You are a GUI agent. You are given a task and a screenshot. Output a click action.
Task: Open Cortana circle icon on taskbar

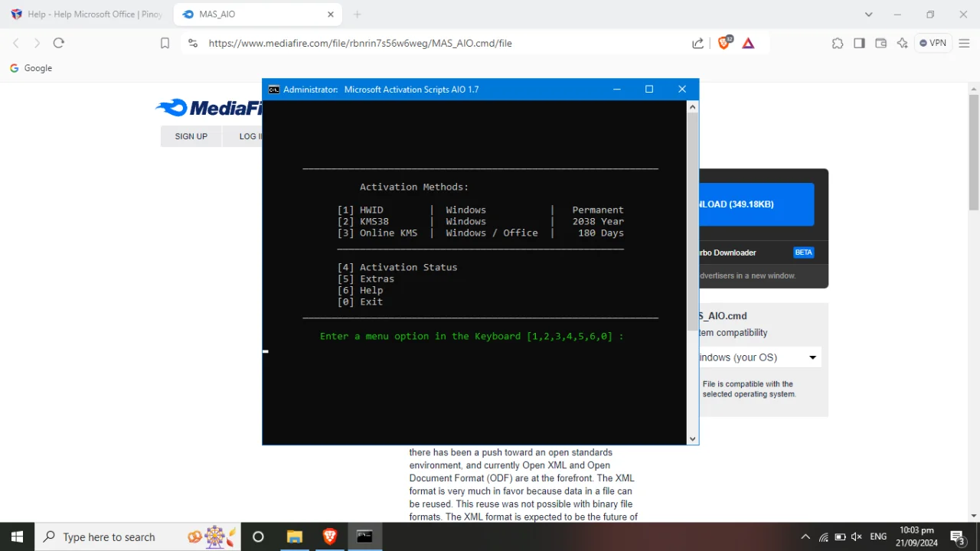click(258, 536)
